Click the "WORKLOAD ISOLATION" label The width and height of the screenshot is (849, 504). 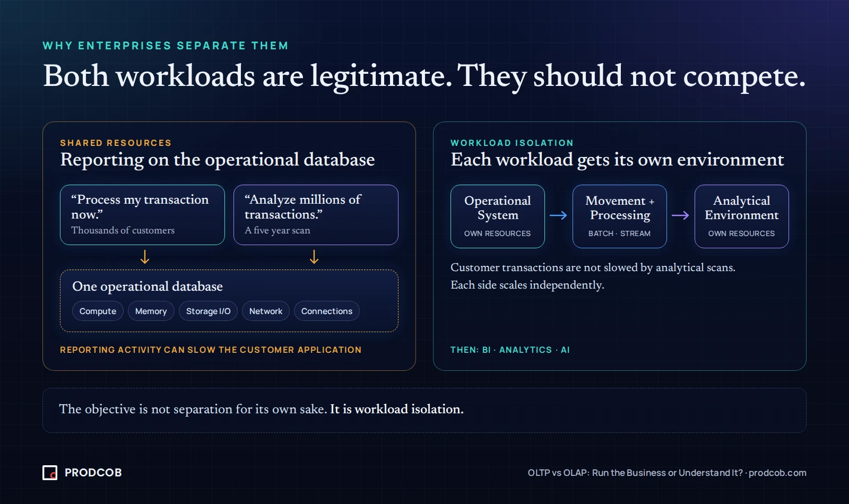(512, 143)
